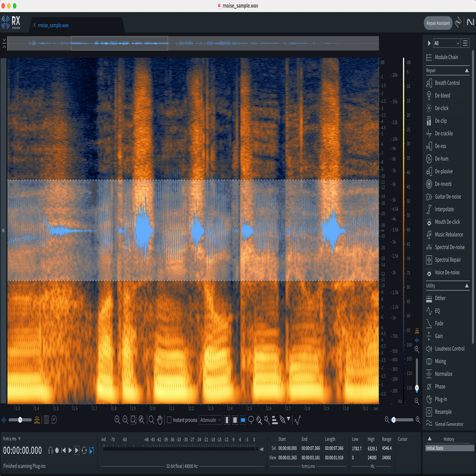Viewport: 476px width, 476px height.
Task: Choose the brush selection tool
Action: 259,420
